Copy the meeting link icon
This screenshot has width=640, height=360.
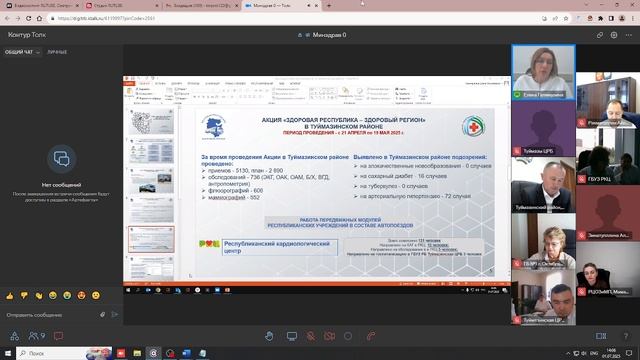pos(600,35)
